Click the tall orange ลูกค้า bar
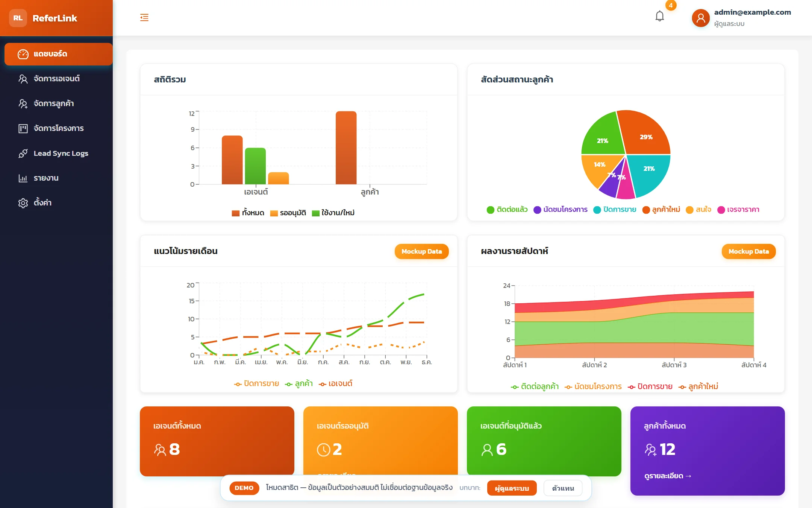This screenshot has width=812, height=508. click(x=346, y=148)
